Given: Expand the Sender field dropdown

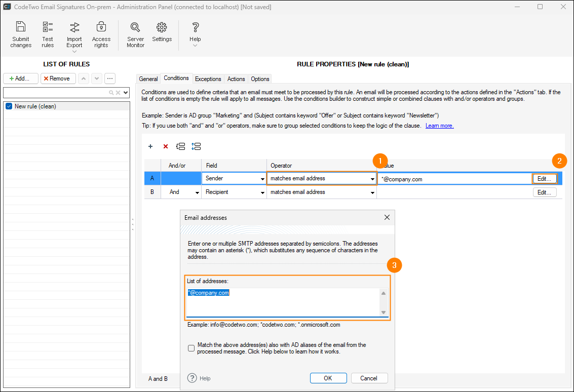Looking at the screenshot, I should click(262, 179).
